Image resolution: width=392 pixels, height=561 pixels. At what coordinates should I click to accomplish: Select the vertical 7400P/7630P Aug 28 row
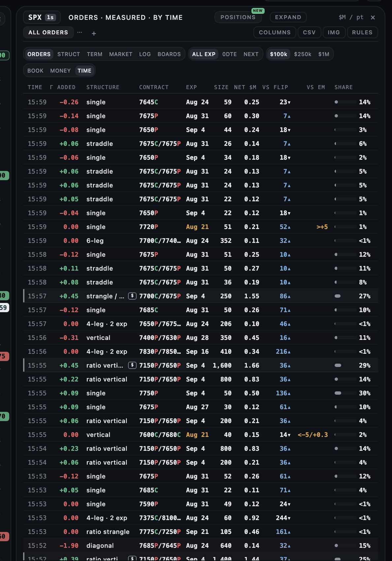[x=201, y=338]
